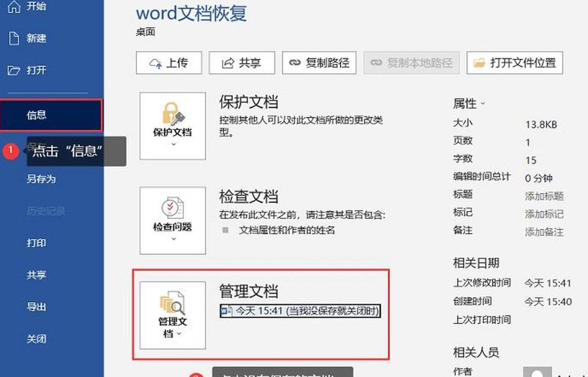Click the yellow folder icon on 打开文件位置
588x377 pixels.
[479, 63]
